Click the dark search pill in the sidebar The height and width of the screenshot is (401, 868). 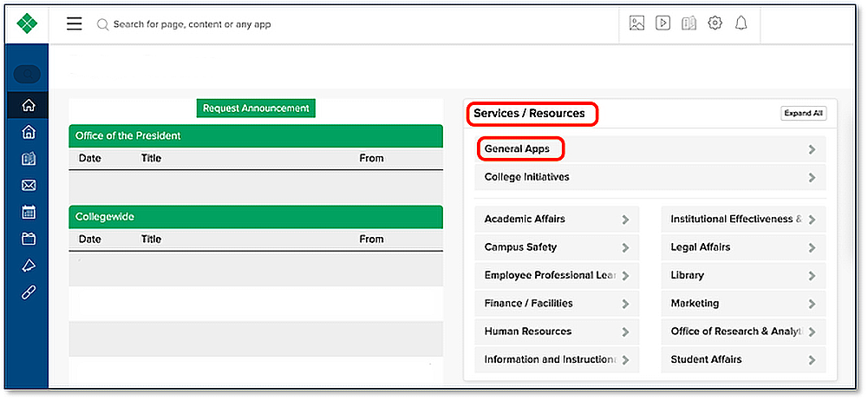(27, 75)
